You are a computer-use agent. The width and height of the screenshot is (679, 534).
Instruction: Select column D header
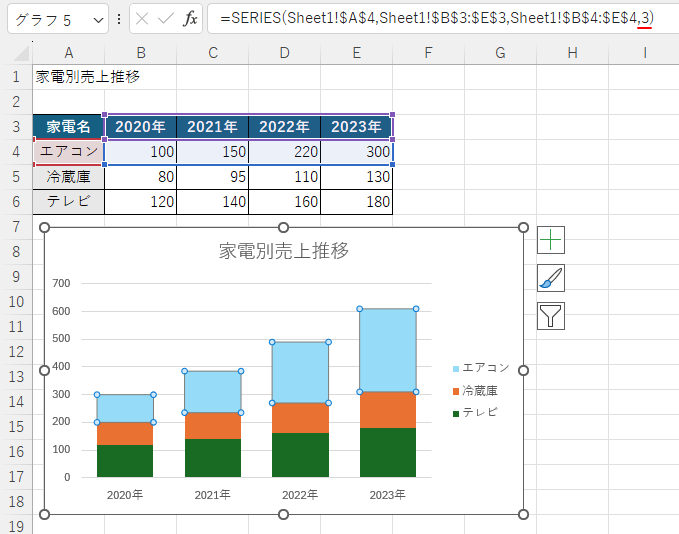coord(285,53)
